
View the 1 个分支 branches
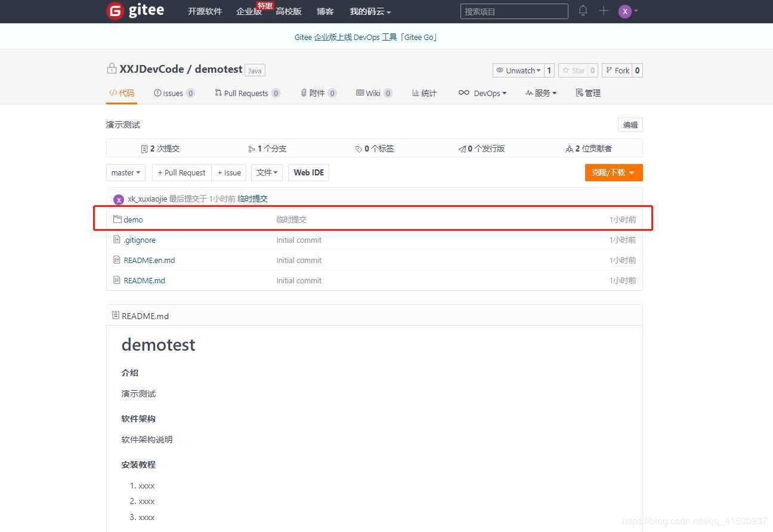(x=267, y=149)
